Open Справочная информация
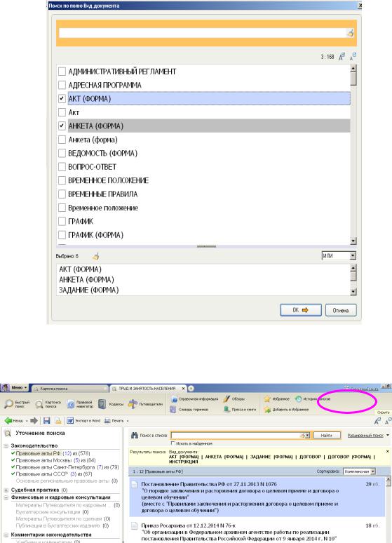392x543 pixels. [195, 399]
